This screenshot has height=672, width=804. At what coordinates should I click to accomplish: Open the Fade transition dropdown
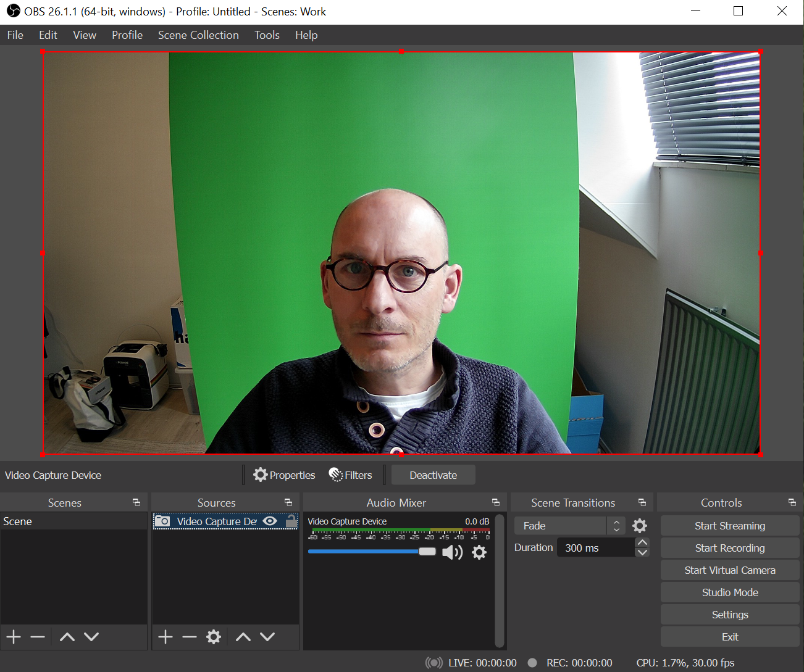[569, 526]
